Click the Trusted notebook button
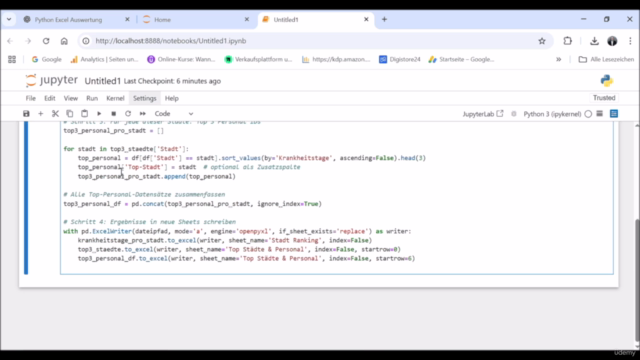640x360 pixels. point(604,98)
